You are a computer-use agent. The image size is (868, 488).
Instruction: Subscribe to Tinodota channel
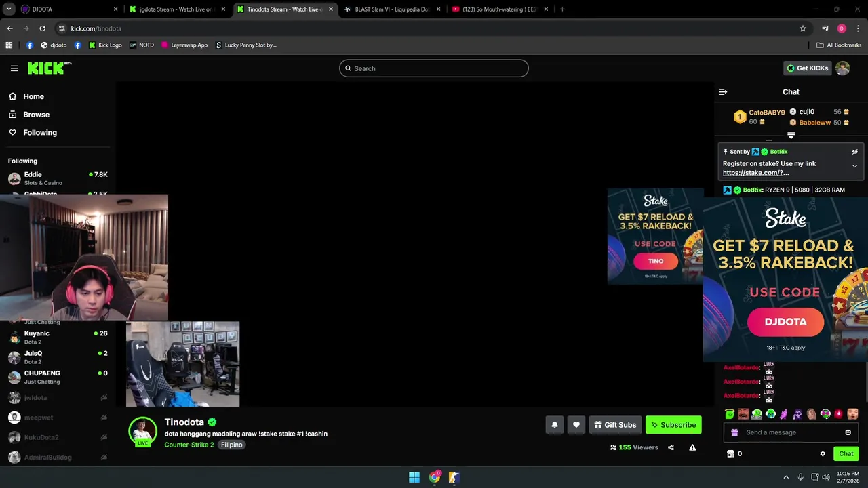pyautogui.click(x=673, y=425)
